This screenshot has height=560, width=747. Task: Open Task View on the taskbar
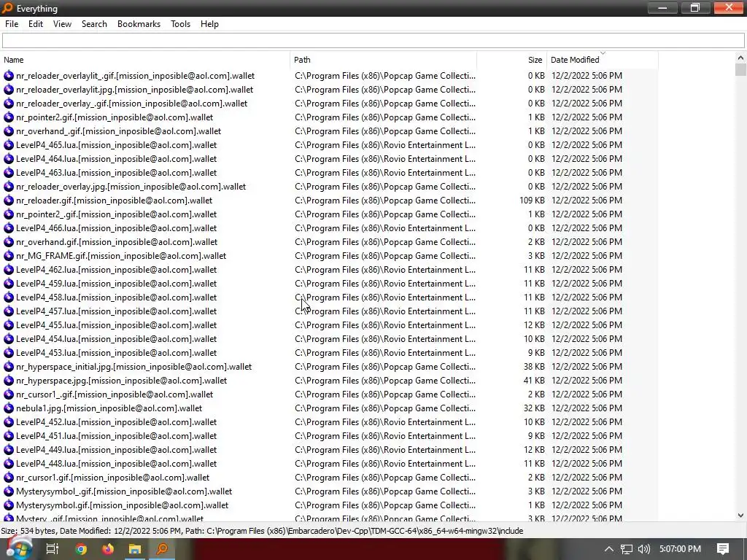[x=52, y=549]
